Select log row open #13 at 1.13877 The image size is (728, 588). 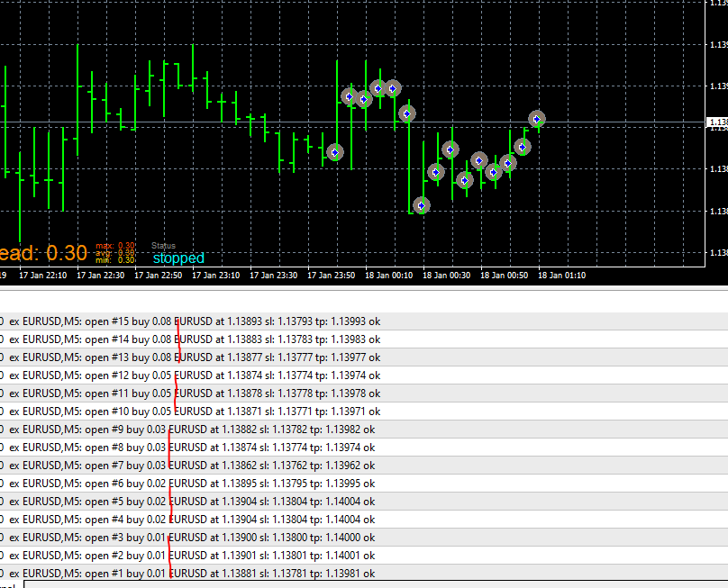(364, 357)
